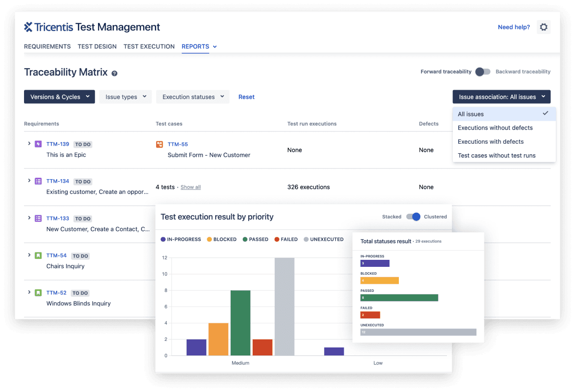Click the purple Epic icon next to TTM-139
575x392 pixels.
(x=38, y=144)
